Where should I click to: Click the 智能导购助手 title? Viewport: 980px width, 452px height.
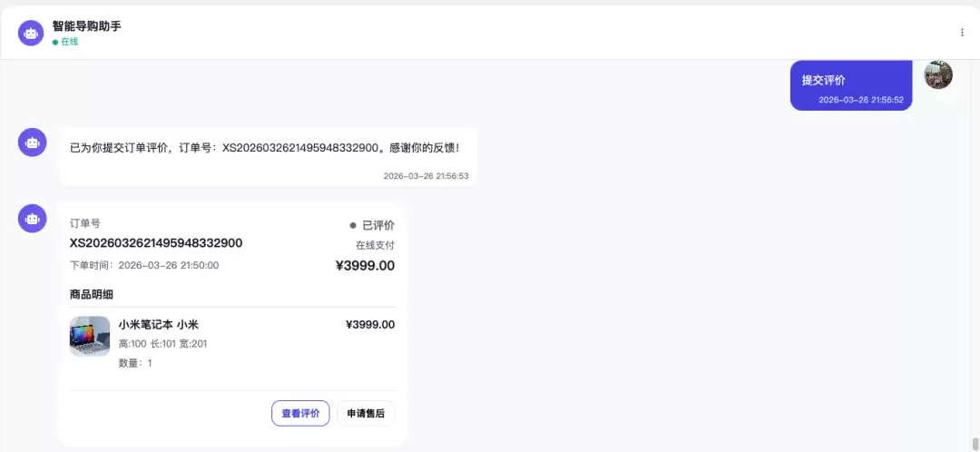87,26
